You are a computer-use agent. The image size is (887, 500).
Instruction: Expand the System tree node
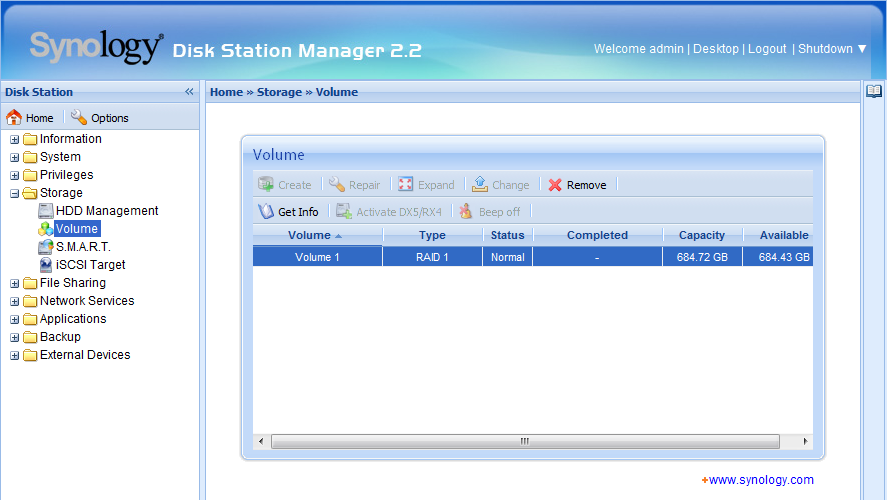coord(15,158)
